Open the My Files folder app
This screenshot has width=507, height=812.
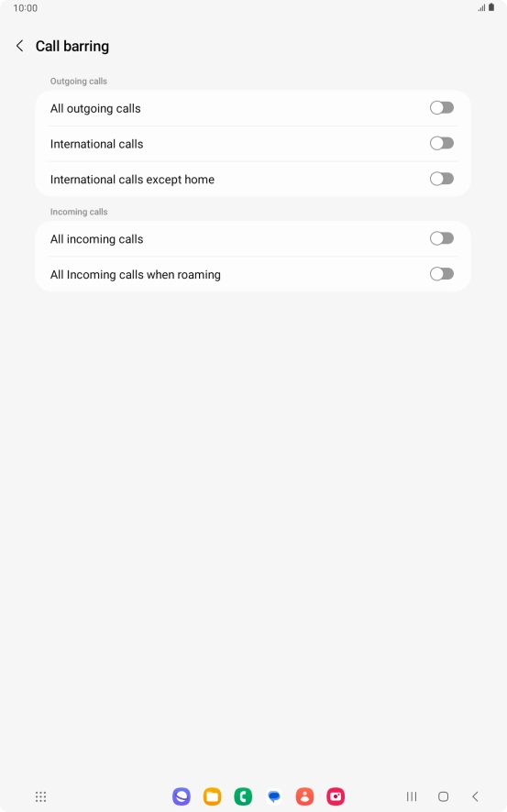pyautogui.click(x=213, y=796)
